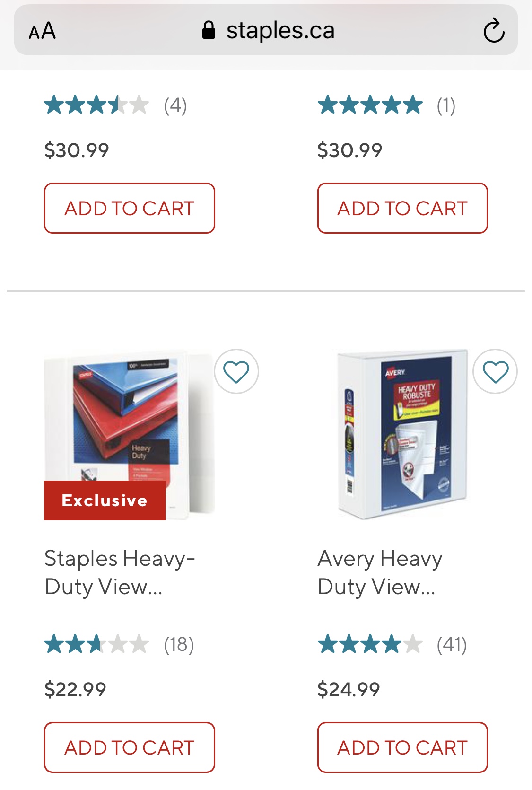Tap the red Exclusive badge

tap(105, 500)
